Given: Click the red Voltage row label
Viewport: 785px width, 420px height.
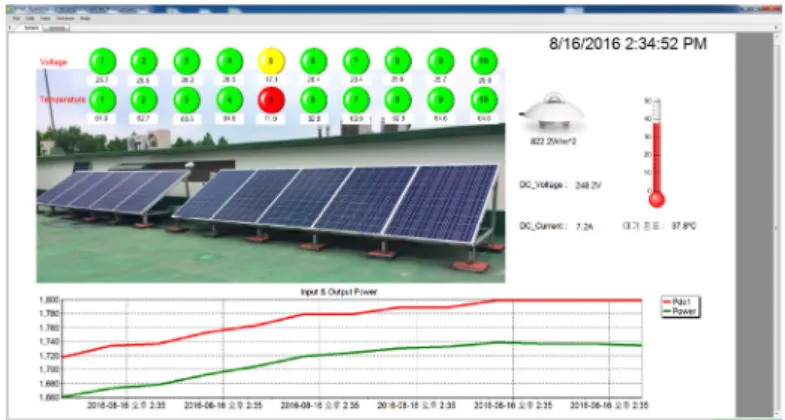Looking at the screenshot, I should (x=54, y=62).
